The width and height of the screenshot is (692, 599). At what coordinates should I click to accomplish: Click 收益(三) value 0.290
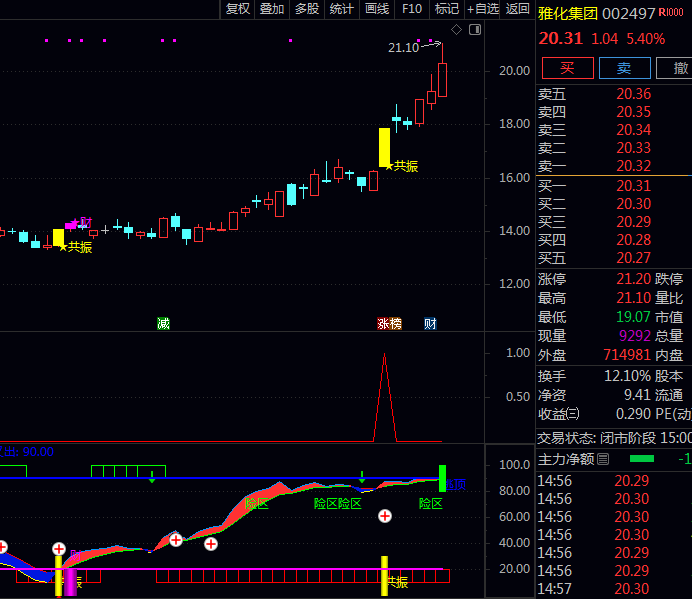tap(633, 414)
